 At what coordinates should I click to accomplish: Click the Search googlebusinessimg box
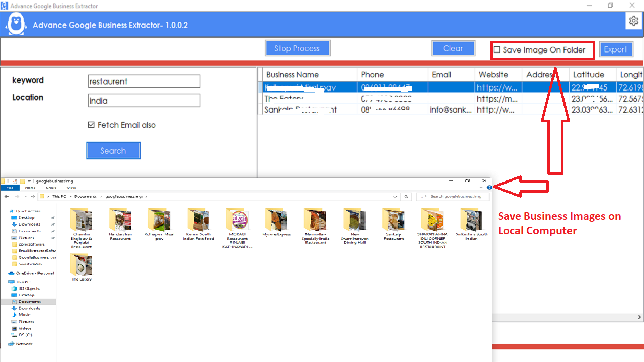point(453,196)
